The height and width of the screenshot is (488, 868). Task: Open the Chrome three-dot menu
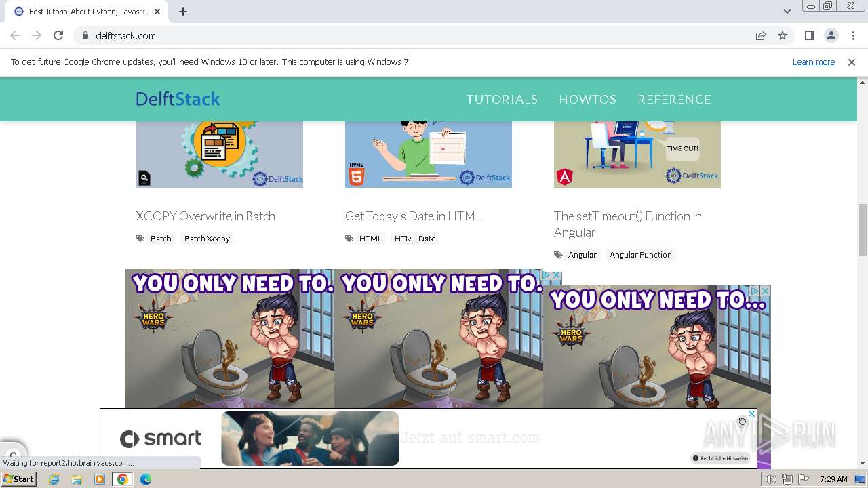(853, 35)
